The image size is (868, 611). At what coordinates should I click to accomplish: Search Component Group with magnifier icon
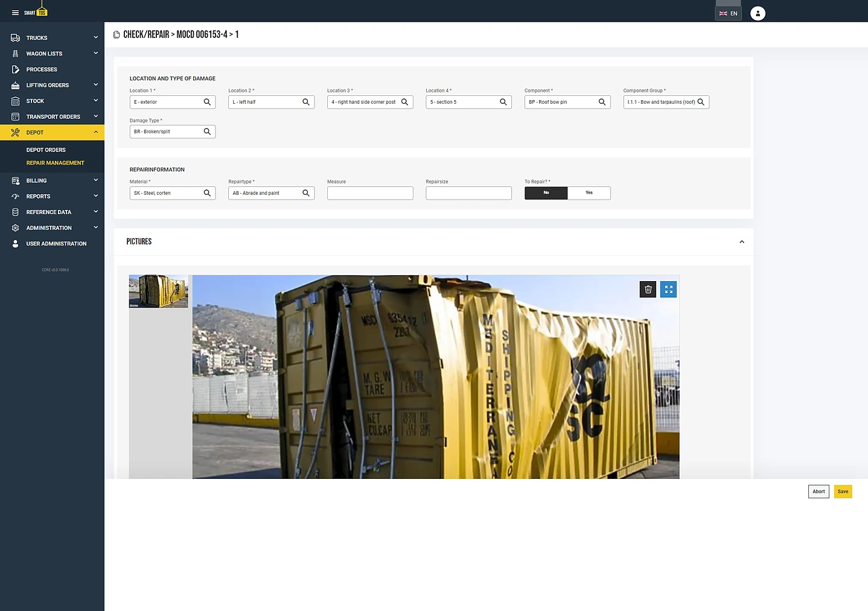[701, 102]
